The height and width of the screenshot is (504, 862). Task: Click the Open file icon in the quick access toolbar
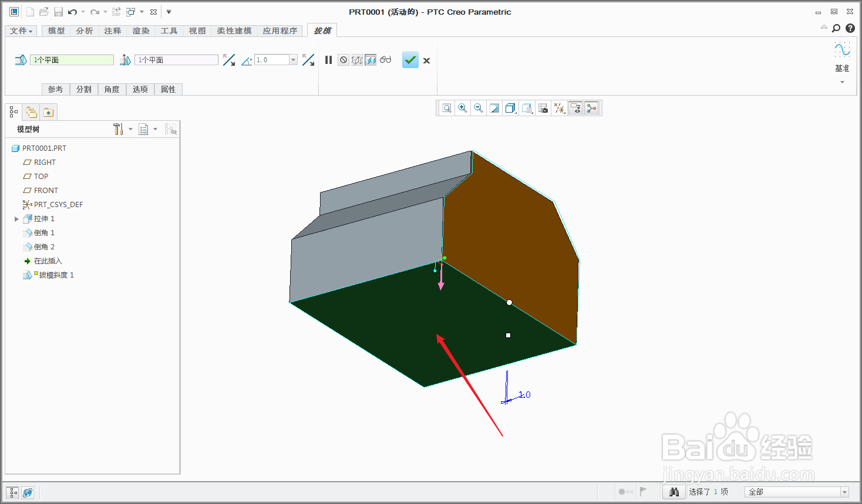44,12
